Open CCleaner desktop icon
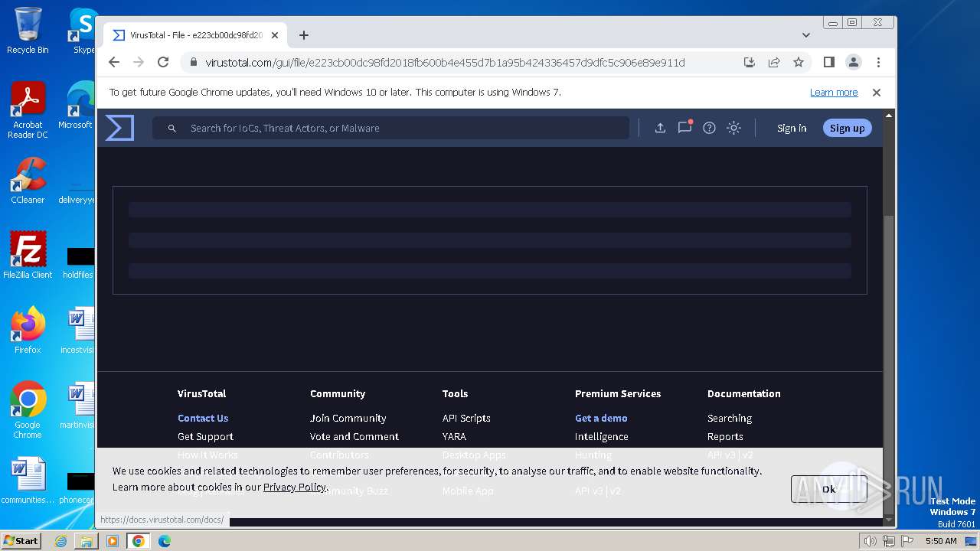Image resolution: width=980 pixels, height=551 pixels. (28, 181)
